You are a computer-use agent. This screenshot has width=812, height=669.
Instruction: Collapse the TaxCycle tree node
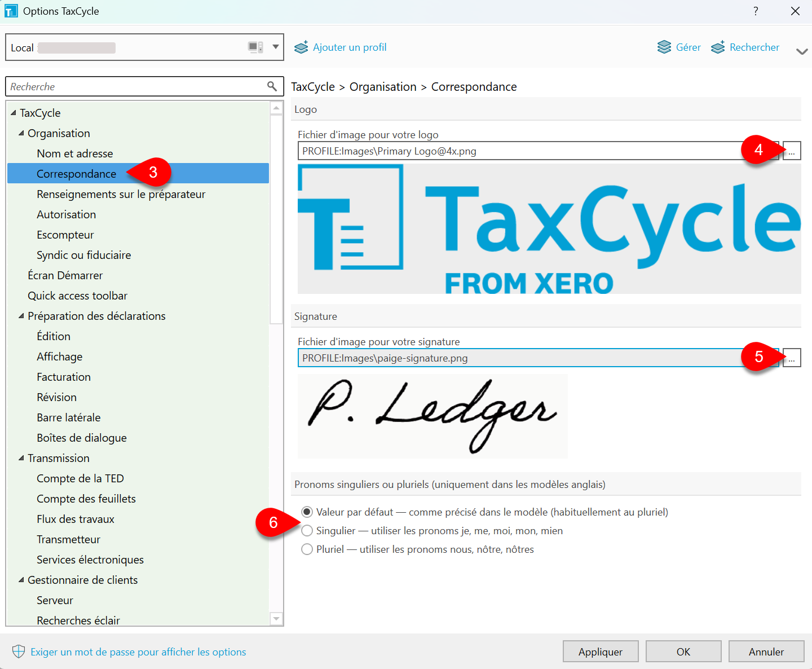click(x=14, y=113)
